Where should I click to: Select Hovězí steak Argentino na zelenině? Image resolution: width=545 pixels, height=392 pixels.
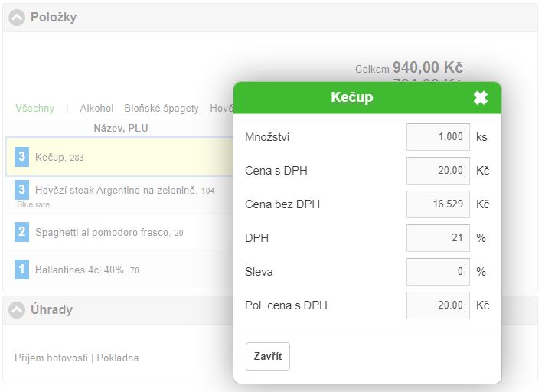[116, 190]
